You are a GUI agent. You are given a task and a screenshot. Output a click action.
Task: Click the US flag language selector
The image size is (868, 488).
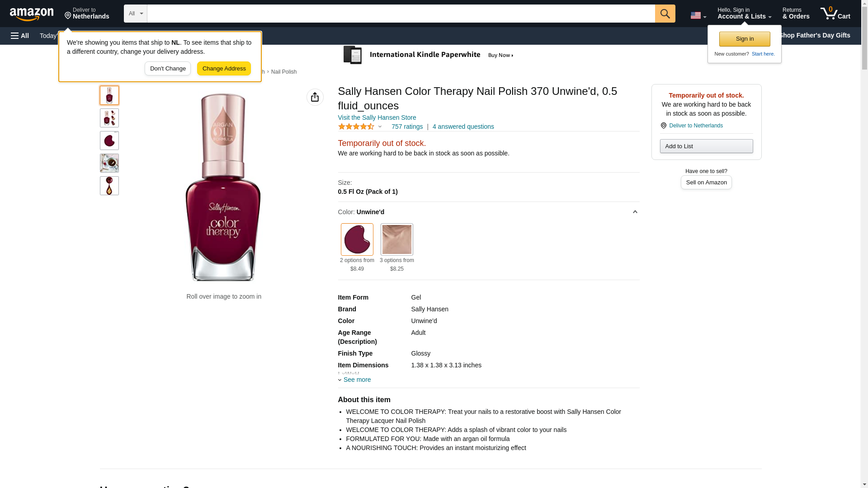click(698, 15)
